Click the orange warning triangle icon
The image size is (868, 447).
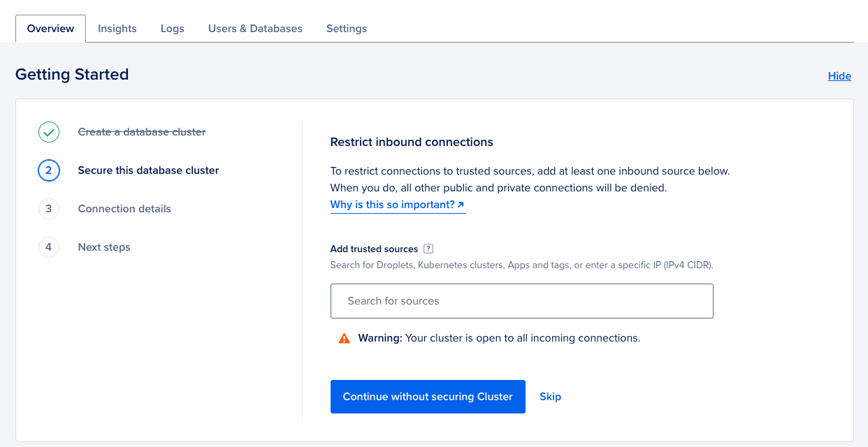pyautogui.click(x=344, y=338)
